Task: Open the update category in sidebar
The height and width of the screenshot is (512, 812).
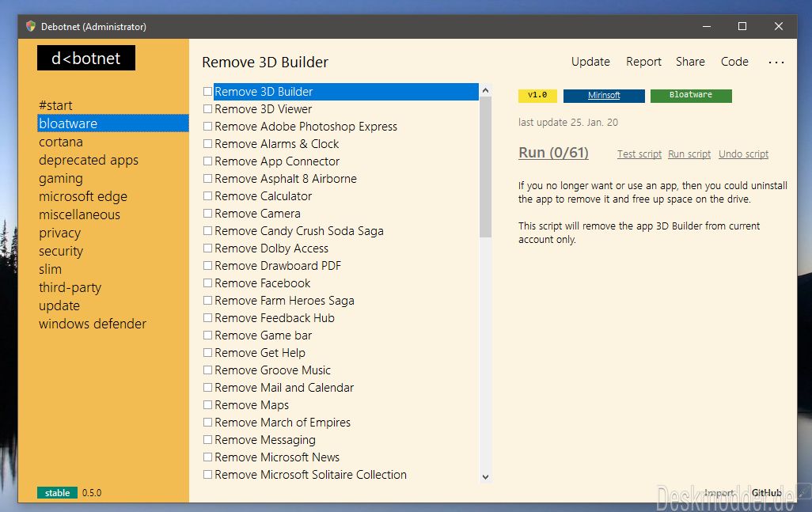Action: [x=59, y=306]
